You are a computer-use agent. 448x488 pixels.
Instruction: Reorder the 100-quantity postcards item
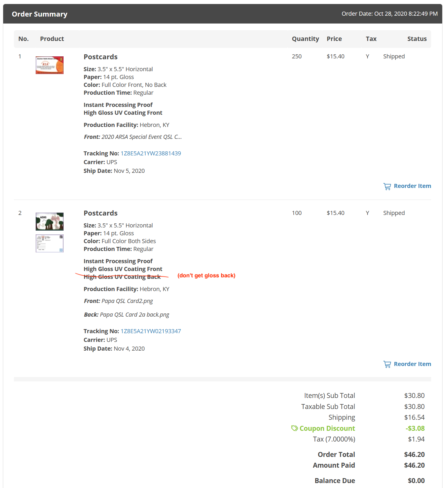(412, 364)
